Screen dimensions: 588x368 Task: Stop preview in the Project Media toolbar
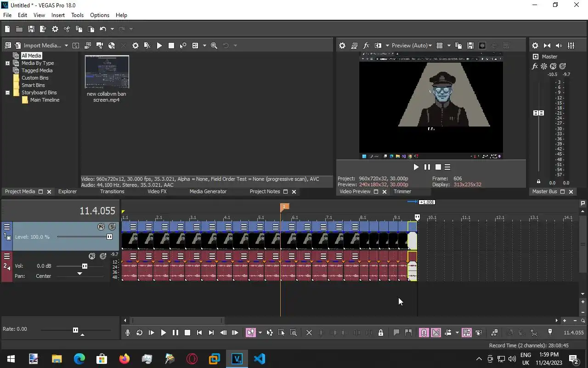171,46
